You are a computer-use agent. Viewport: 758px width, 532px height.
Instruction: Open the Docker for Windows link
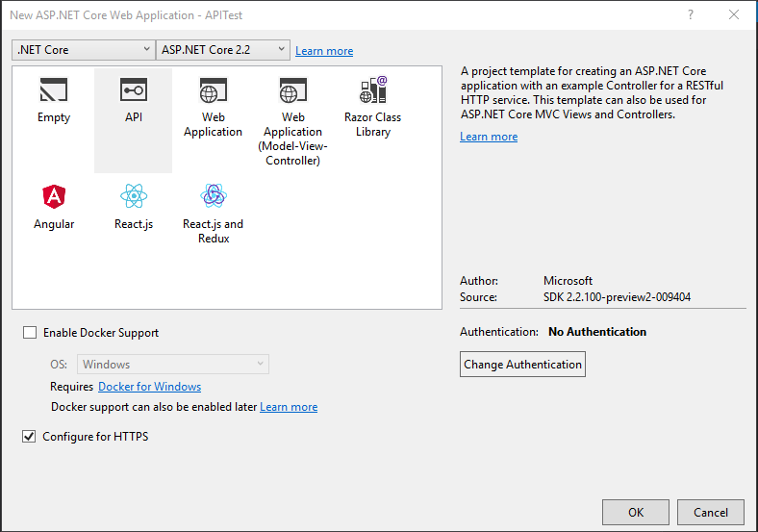[149, 387]
